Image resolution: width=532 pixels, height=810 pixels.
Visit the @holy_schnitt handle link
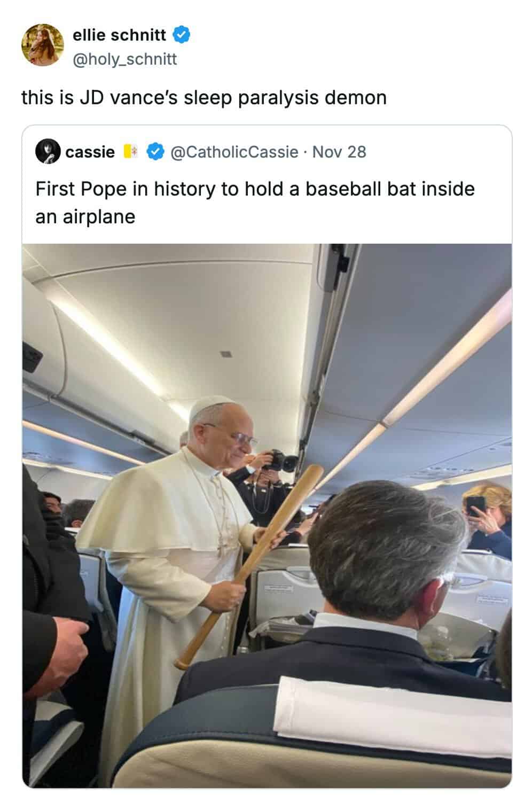124,59
